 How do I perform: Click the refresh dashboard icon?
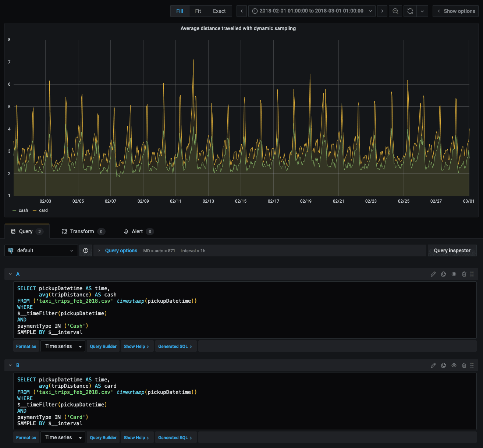(x=410, y=11)
